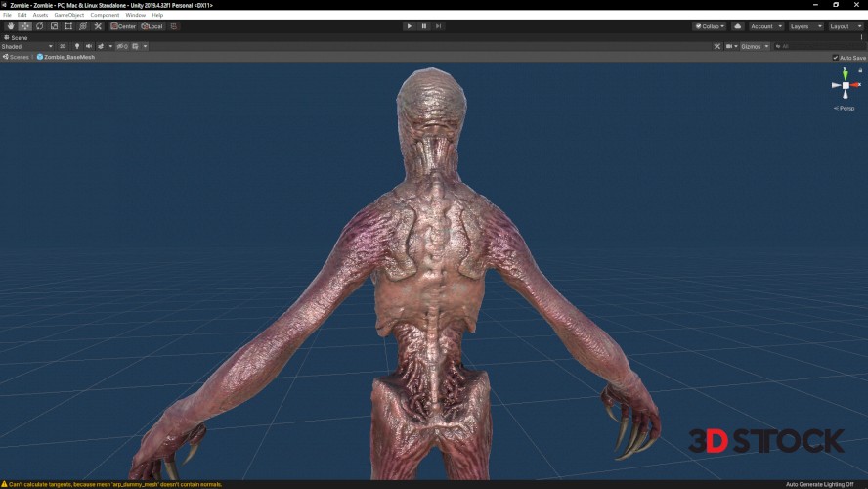
Task: Pause the game playback
Action: point(424,26)
